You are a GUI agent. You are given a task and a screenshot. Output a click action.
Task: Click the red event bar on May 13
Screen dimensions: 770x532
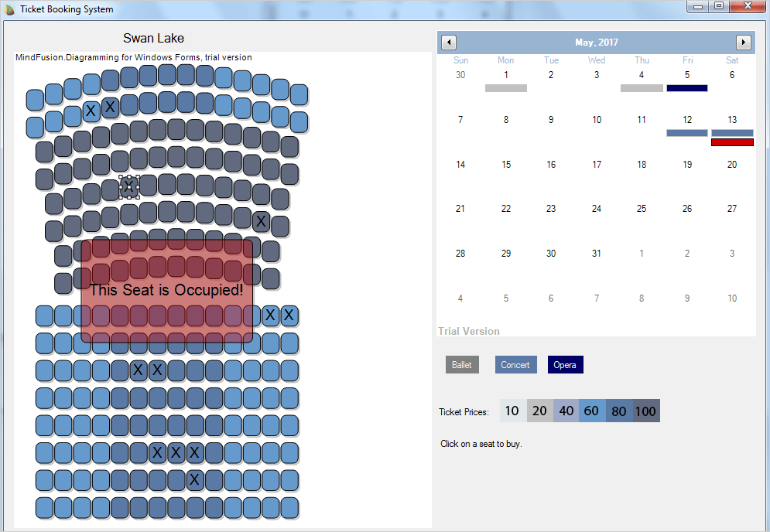click(732, 142)
